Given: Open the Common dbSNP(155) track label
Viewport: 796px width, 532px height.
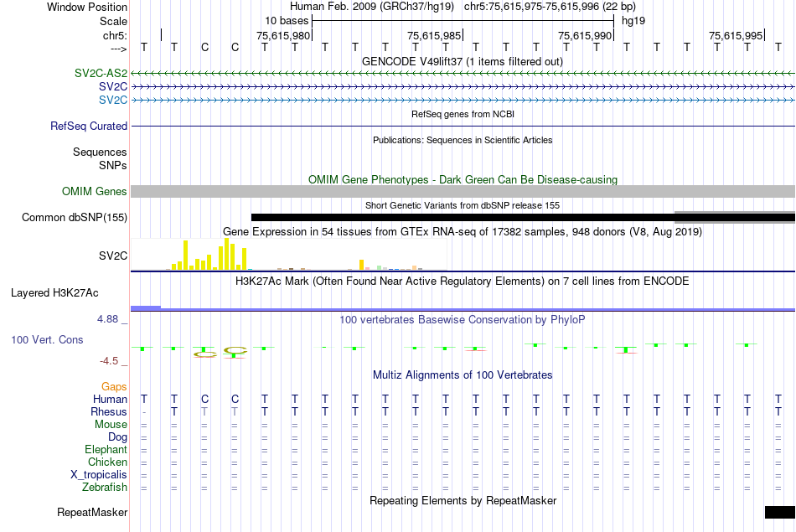Looking at the screenshot, I should click(x=74, y=217).
